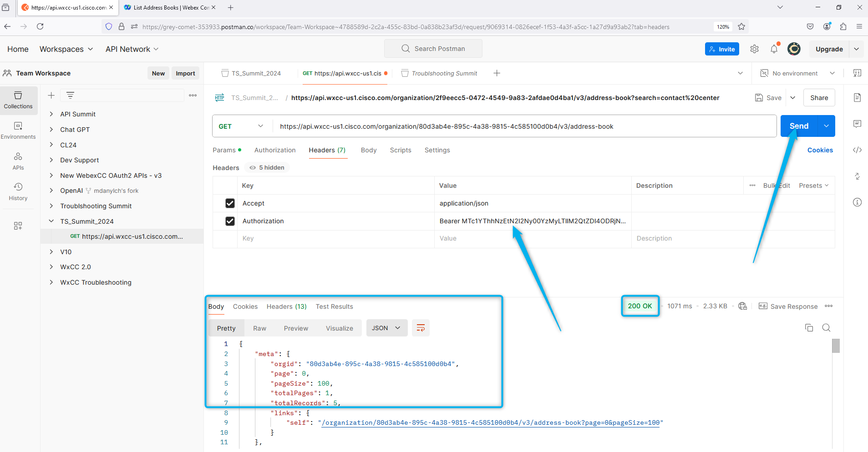The height and width of the screenshot is (452, 868).
Task: Open the Workspaces menu
Action: point(66,49)
